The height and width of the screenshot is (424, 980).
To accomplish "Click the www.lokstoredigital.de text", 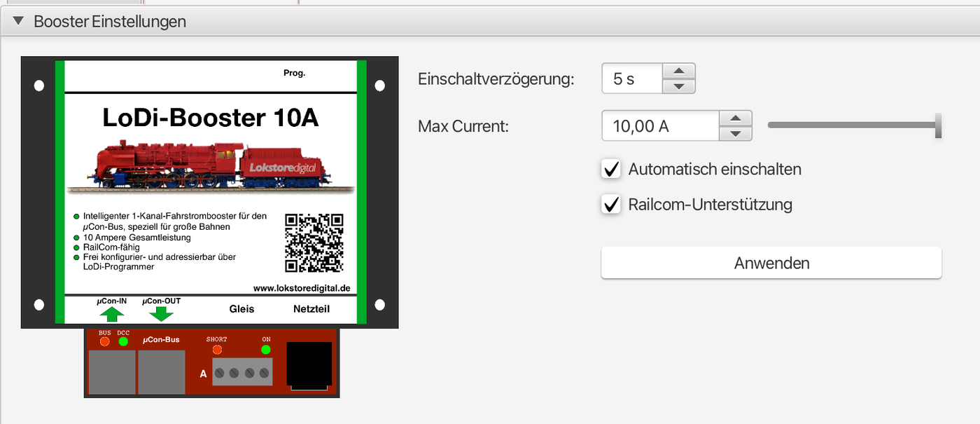I will pyautogui.click(x=302, y=288).
